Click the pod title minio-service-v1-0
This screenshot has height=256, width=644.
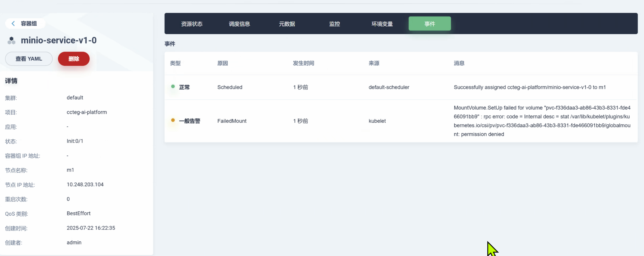point(59,40)
